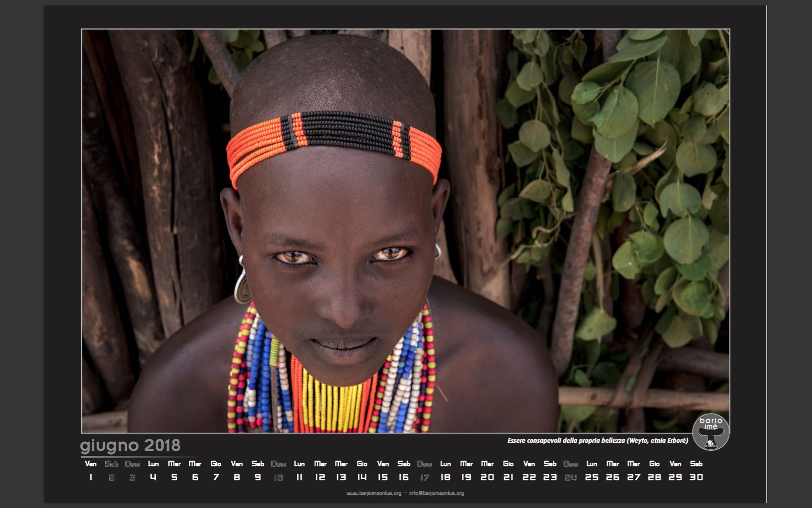Click the photo caption about Weyto
This screenshot has height=508, width=812.
point(598,441)
